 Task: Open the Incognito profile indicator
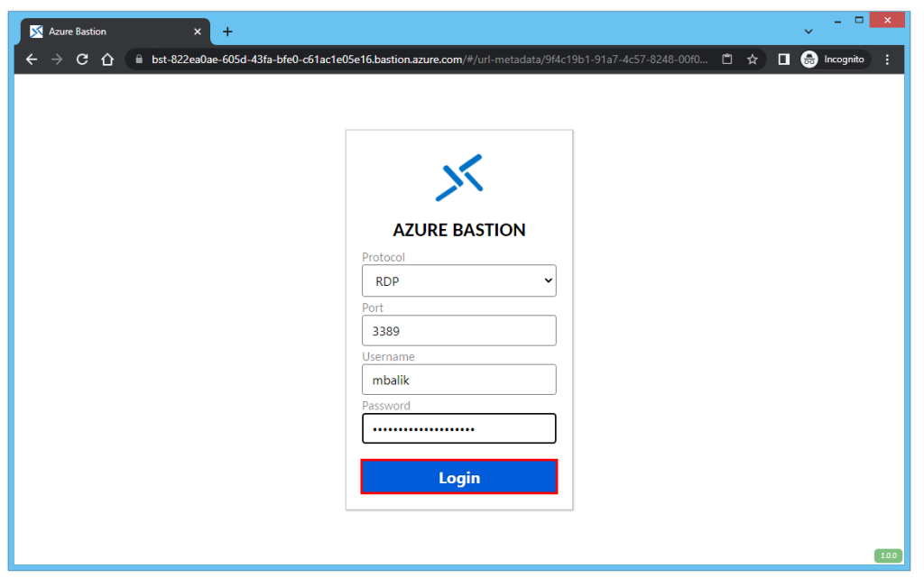(833, 60)
